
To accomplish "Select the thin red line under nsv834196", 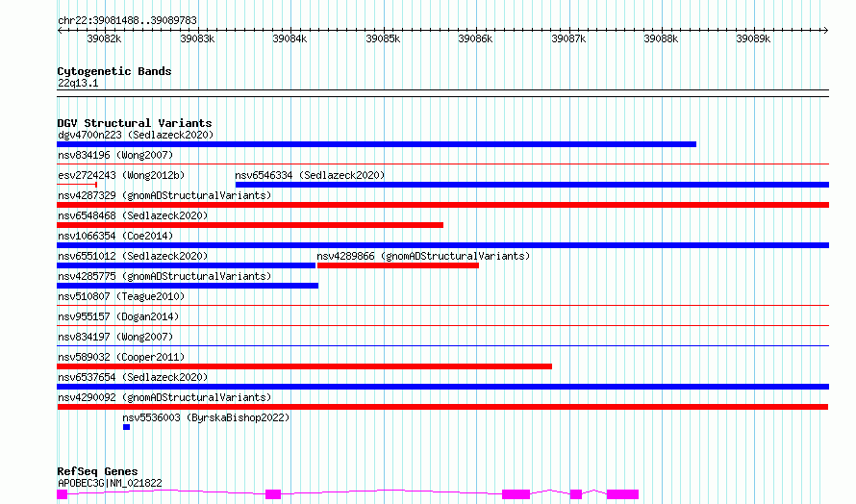I will [442, 164].
